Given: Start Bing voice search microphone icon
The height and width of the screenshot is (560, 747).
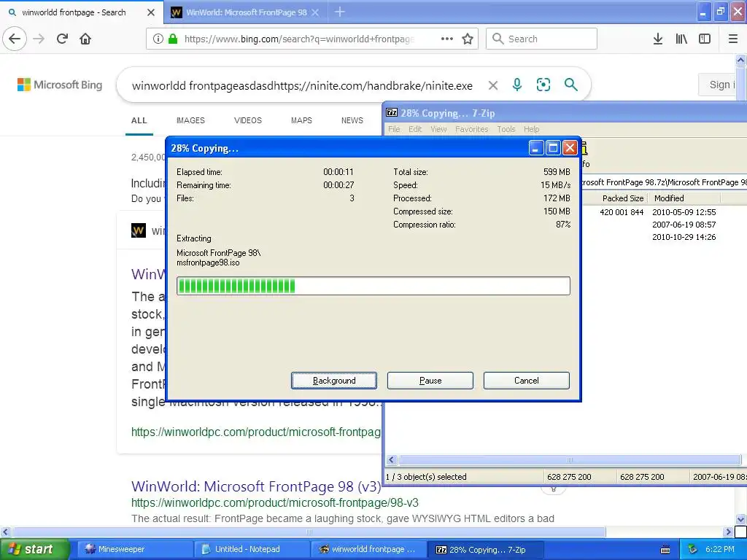Looking at the screenshot, I should coord(517,85).
